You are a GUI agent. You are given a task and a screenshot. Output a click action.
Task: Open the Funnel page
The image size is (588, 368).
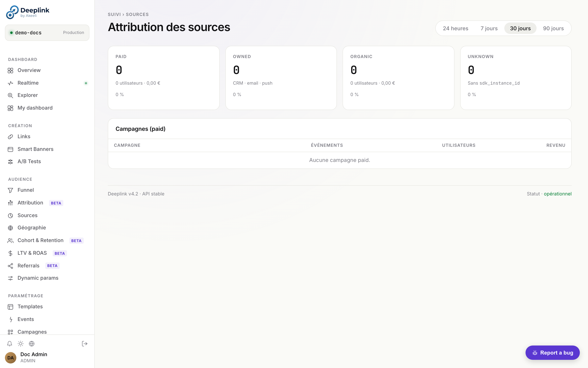click(x=47, y=190)
